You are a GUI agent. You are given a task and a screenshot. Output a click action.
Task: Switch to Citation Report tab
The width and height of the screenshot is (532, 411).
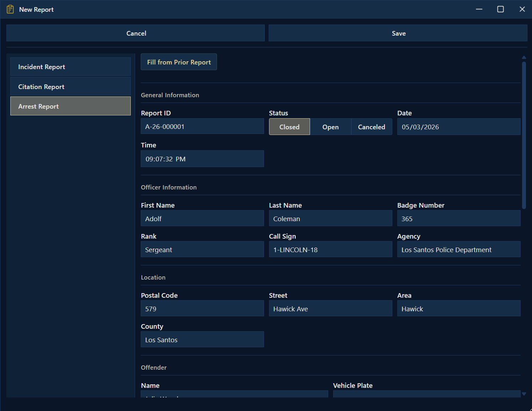click(71, 87)
